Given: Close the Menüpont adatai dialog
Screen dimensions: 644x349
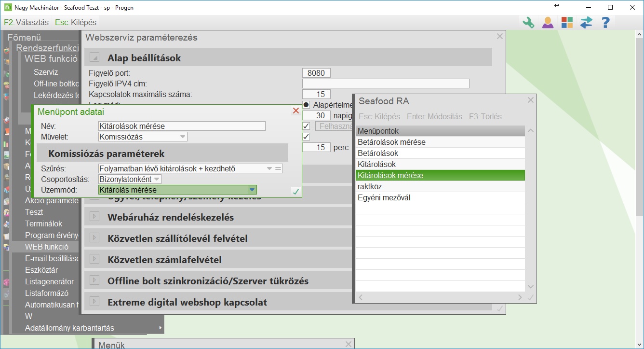Looking at the screenshot, I should (296, 111).
